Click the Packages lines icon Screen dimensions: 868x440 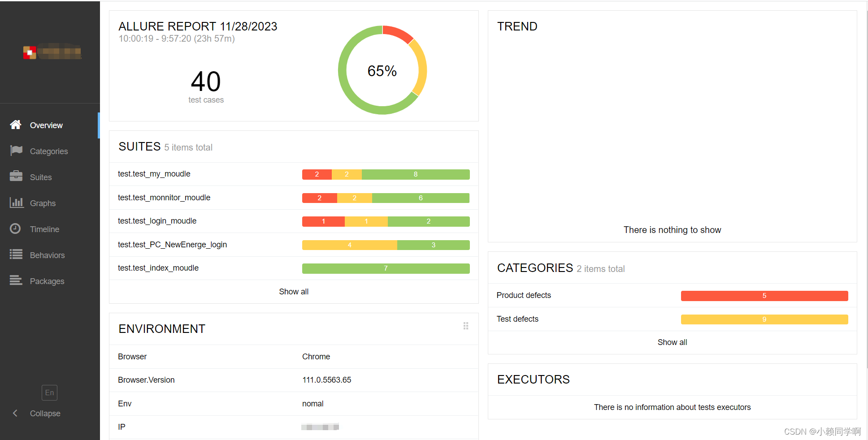pos(16,280)
